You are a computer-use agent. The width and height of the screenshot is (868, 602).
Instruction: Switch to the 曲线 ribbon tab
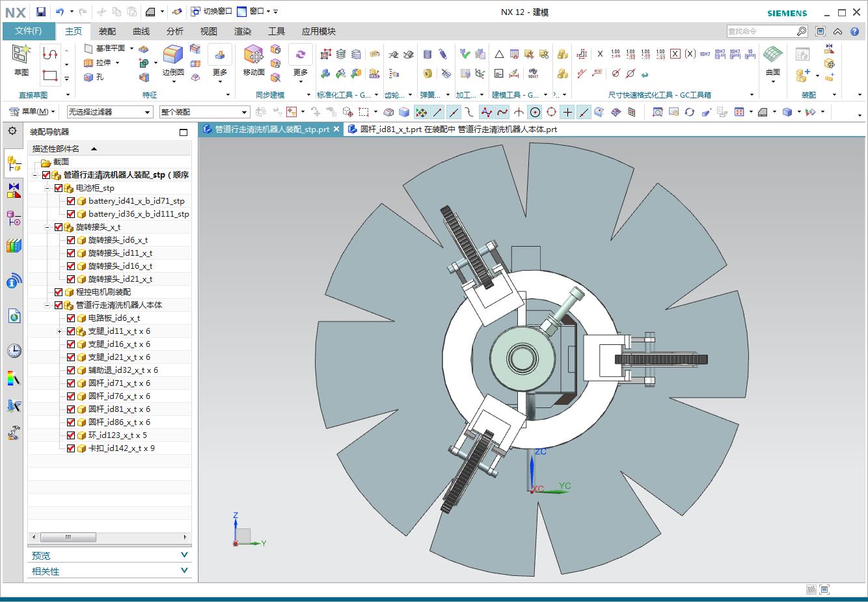[141, 31]
